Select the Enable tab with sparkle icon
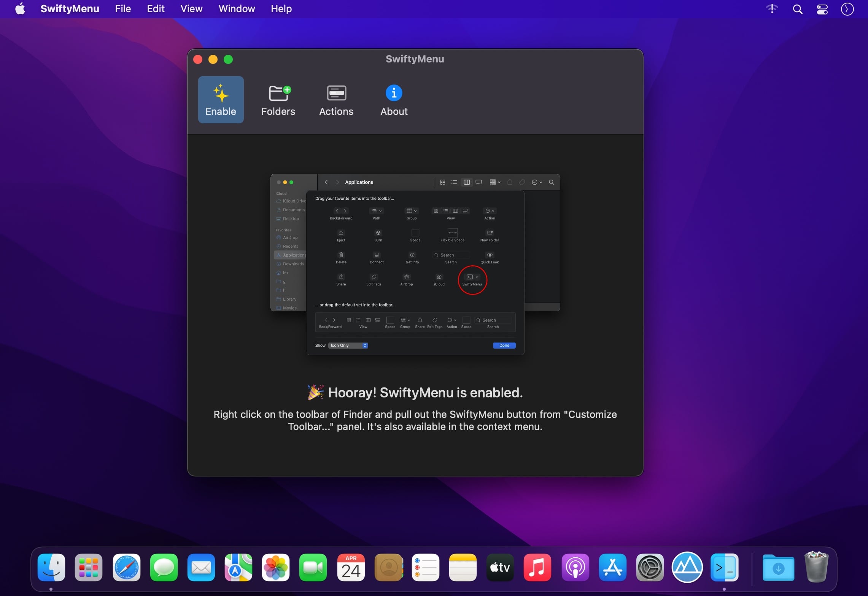 pos(221,100)
